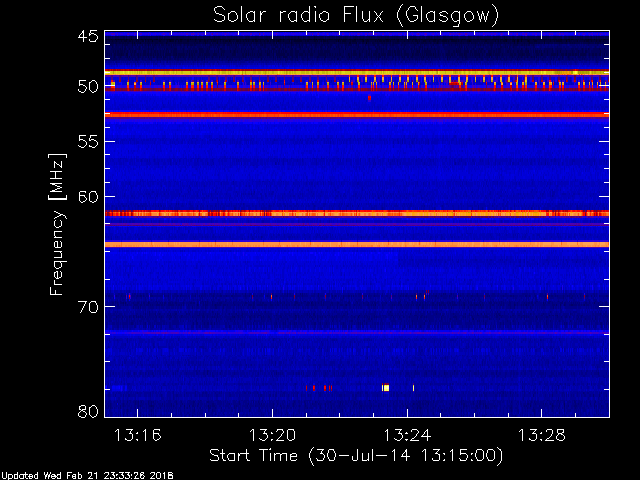Click the time tick label "13:24"

407,435
